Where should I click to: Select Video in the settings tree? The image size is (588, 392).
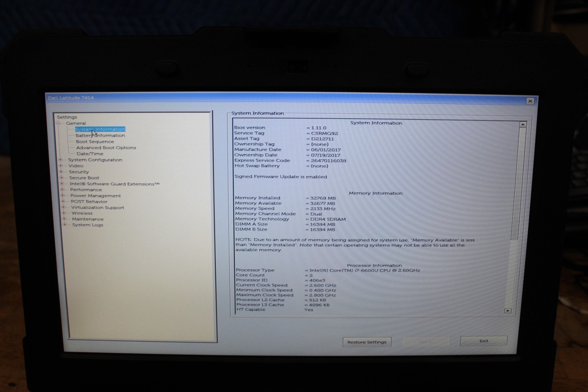coord(76,165)
